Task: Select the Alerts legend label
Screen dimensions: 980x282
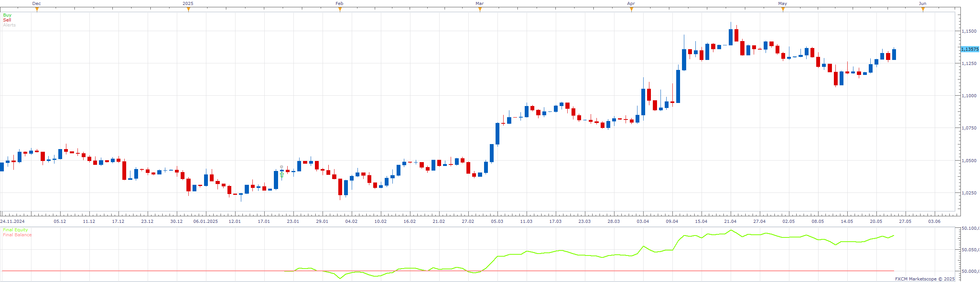Action: tap(9, 25)
